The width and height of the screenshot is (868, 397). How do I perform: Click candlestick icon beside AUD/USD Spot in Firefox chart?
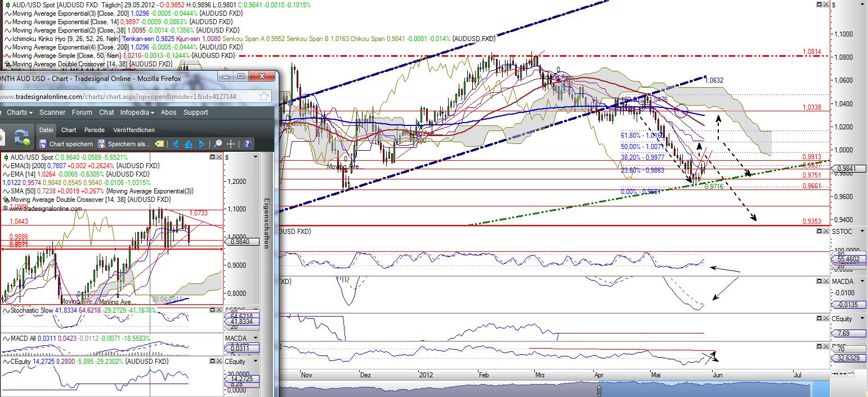(x=6, y=157)
